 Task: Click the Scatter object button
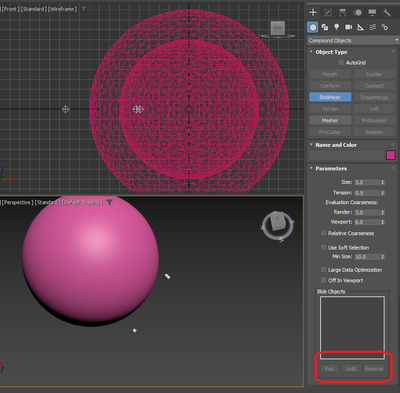click(x=374, y=74)
